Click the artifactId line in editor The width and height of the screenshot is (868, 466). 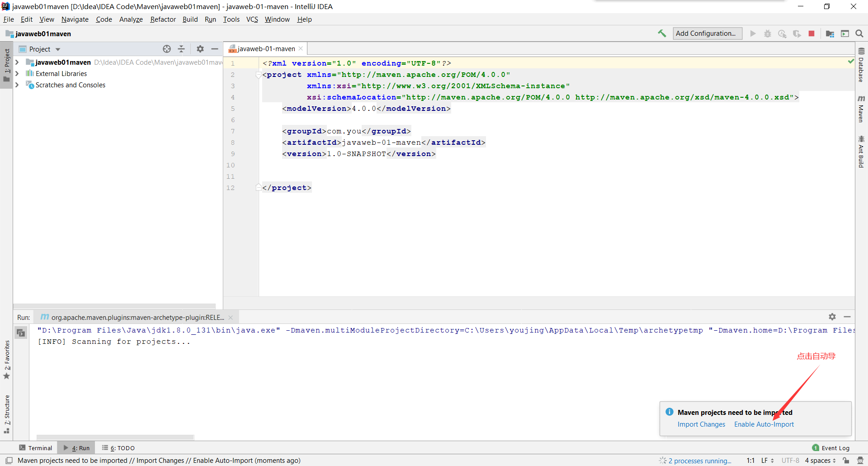point(384,143)
